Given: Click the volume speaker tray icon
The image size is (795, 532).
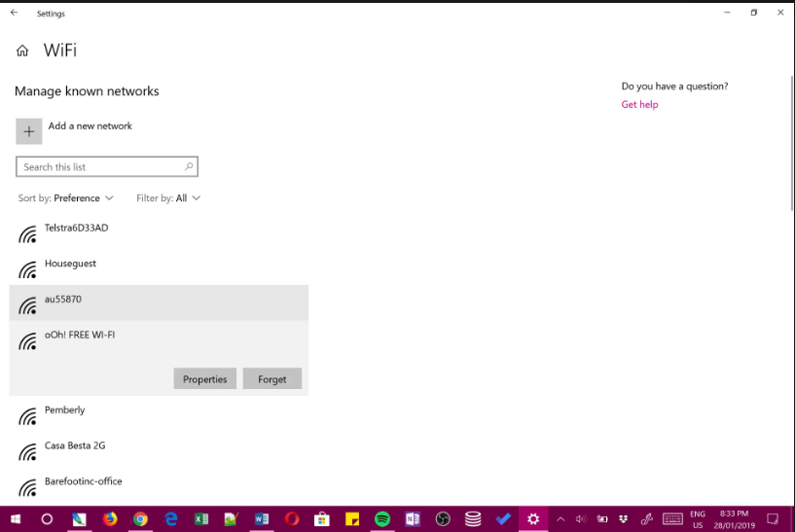Looking at the screenshot, I should [581, 518].
